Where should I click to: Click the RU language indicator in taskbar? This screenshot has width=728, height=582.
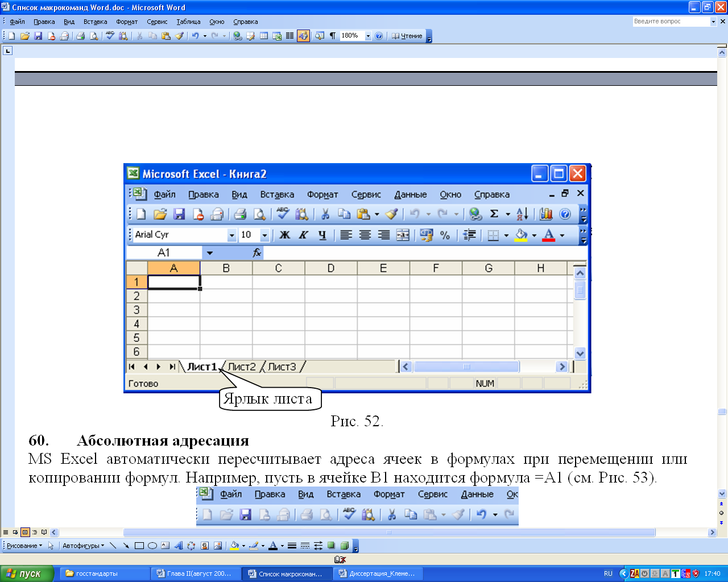608,573
